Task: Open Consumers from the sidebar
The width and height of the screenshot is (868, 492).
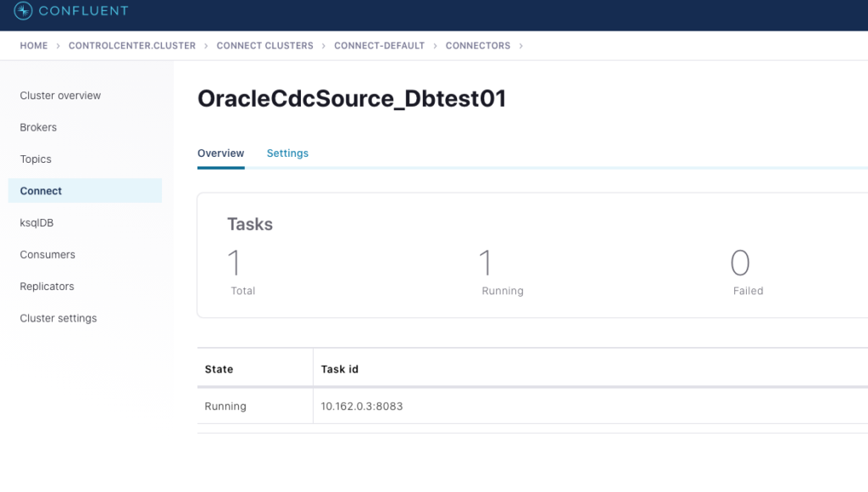Action: pyautogui.click(x=47, y=254)
